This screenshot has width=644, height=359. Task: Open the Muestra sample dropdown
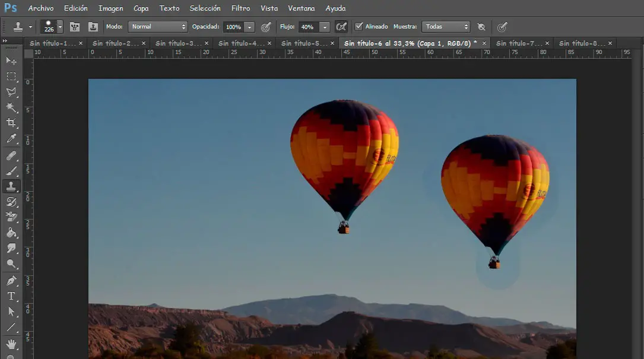(445, 27)
